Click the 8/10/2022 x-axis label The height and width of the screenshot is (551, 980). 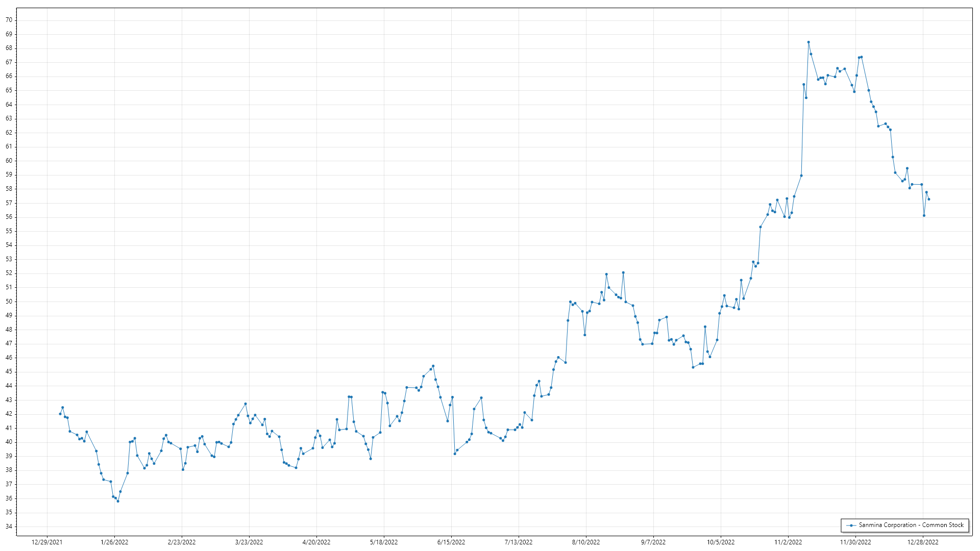(586, 542)
